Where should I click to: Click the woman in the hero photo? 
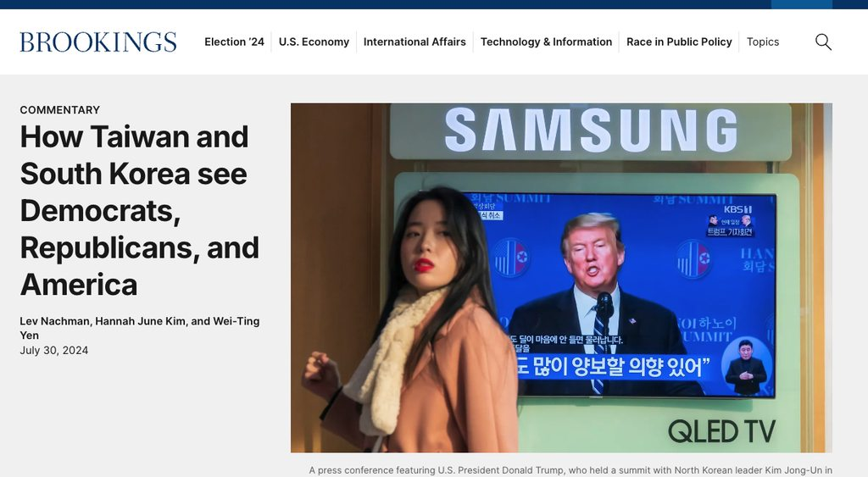pos(413,321)
